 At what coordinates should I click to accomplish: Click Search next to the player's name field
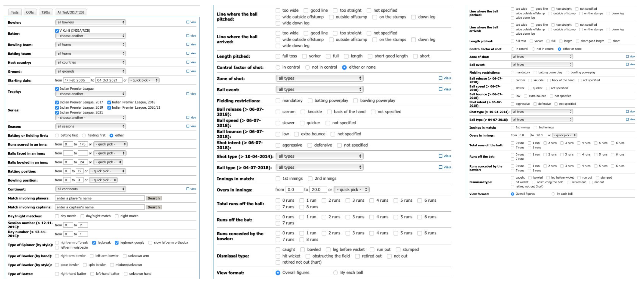click(153, 198)
